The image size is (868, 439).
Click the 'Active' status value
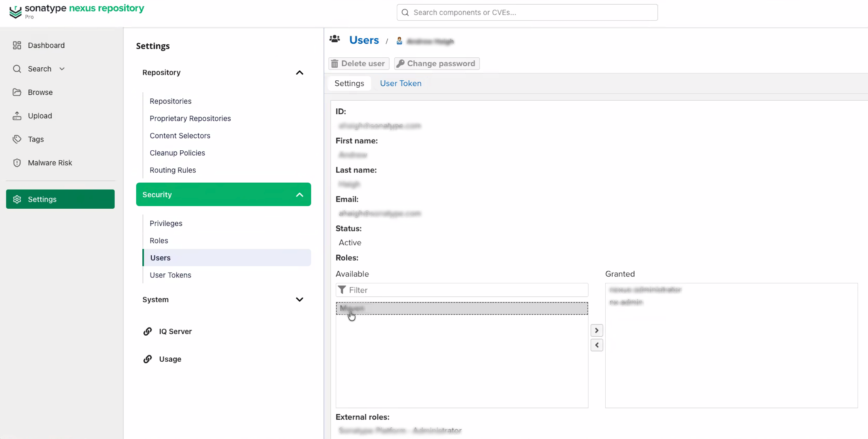point(350,243)
